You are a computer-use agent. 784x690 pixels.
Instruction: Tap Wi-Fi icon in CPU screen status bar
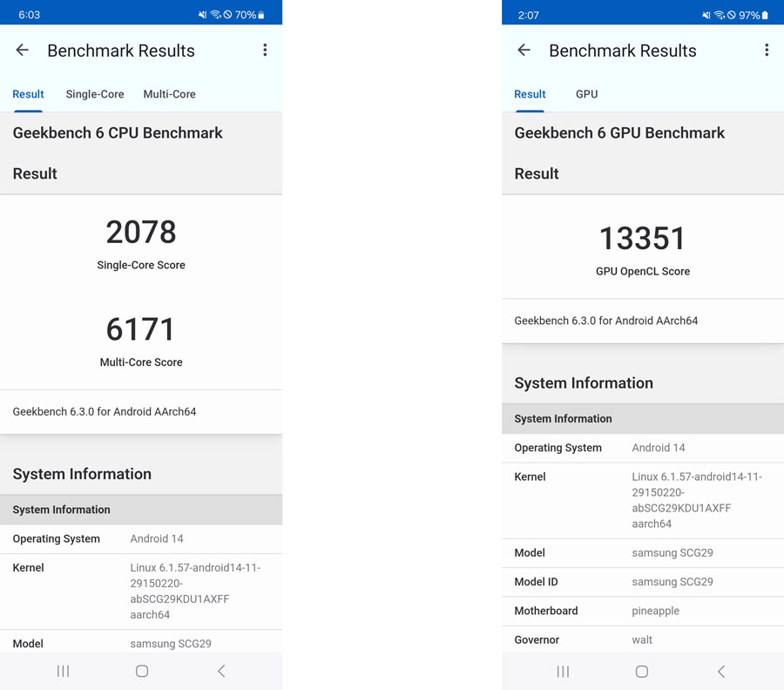pos(215,15)
